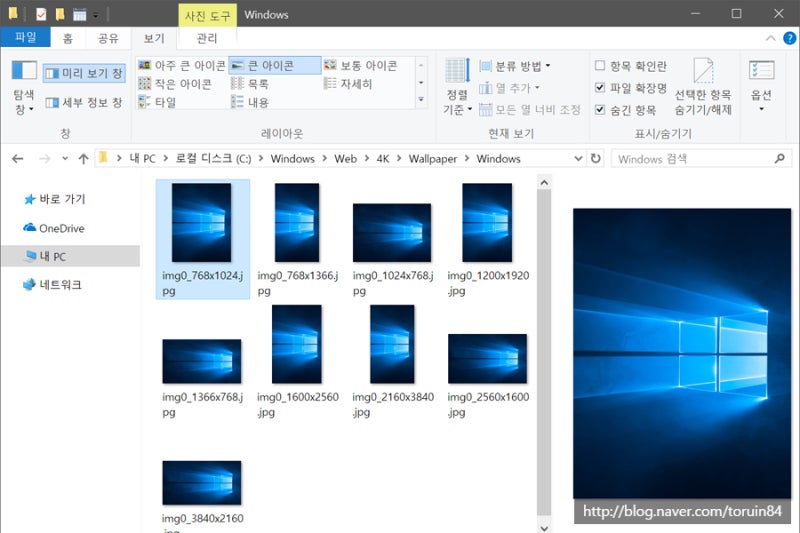Open 바로 가기 quick access

[x=55, y=199]
